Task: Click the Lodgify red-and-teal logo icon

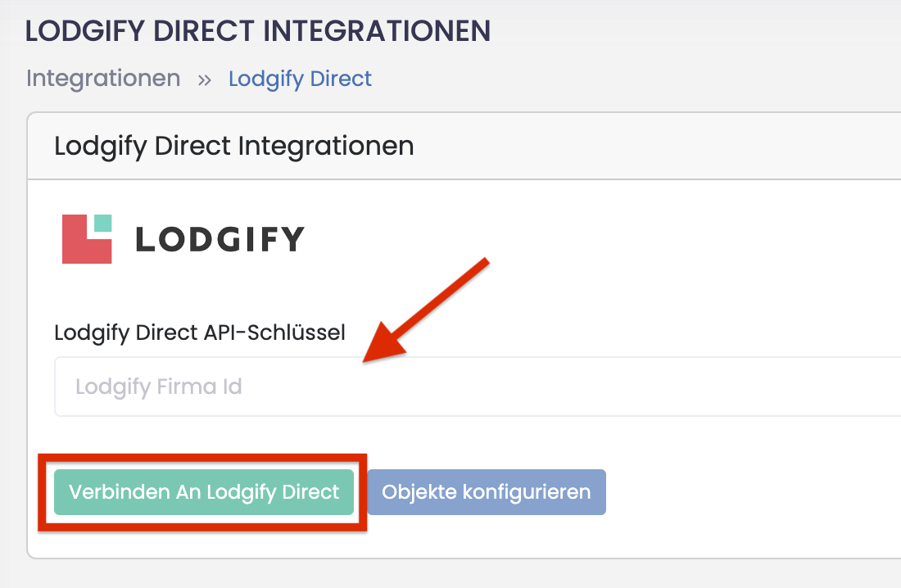Action: click(x=87, y=239)
